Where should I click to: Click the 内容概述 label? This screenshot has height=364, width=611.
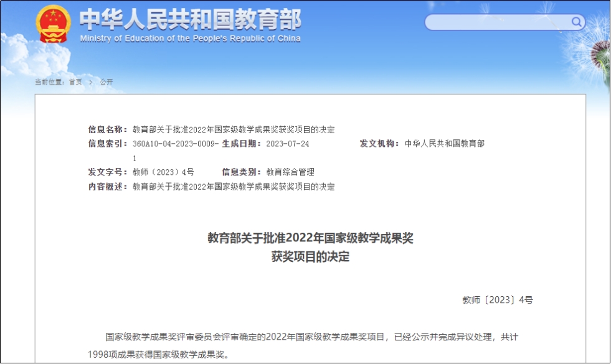click(x=108, y=187)
